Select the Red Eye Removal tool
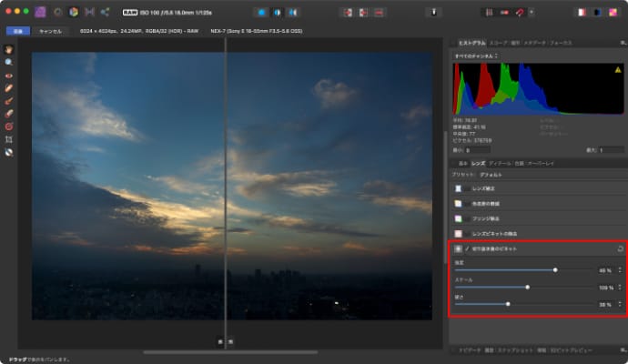 pyautogui.click(x=8, y=75)
